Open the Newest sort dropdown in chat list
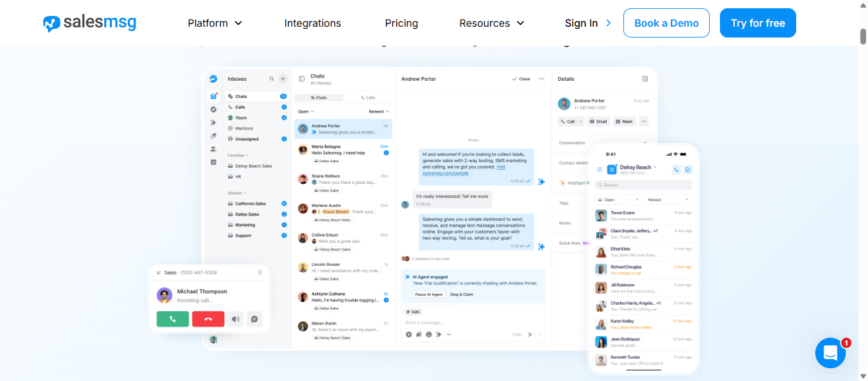The height and width of the screenshot is (381, 868). tap(379, 111)
